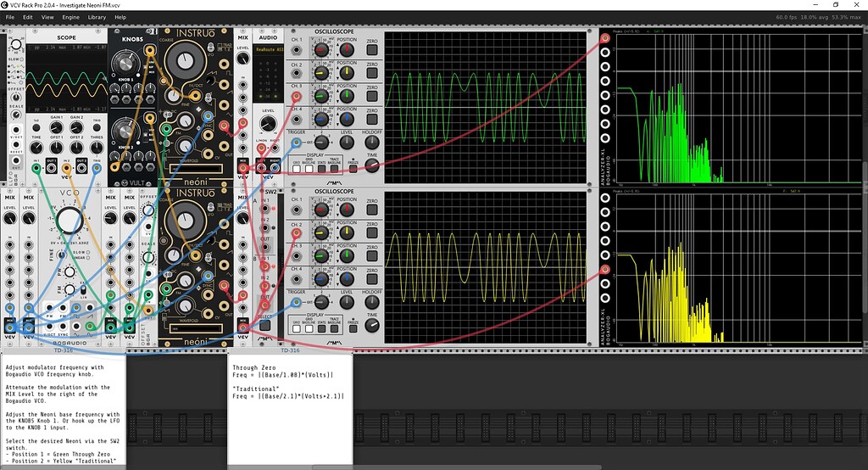Open the File menu

(x=10, y=17)
